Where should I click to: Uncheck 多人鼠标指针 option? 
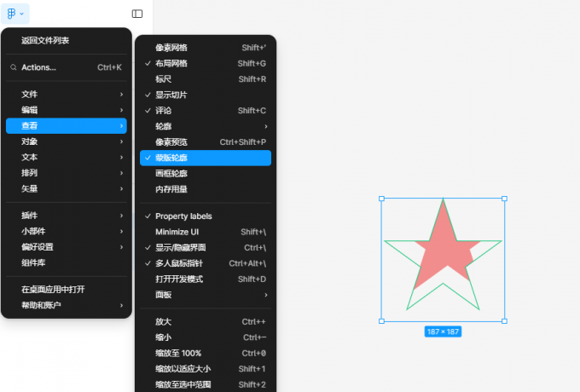point(206,263)
